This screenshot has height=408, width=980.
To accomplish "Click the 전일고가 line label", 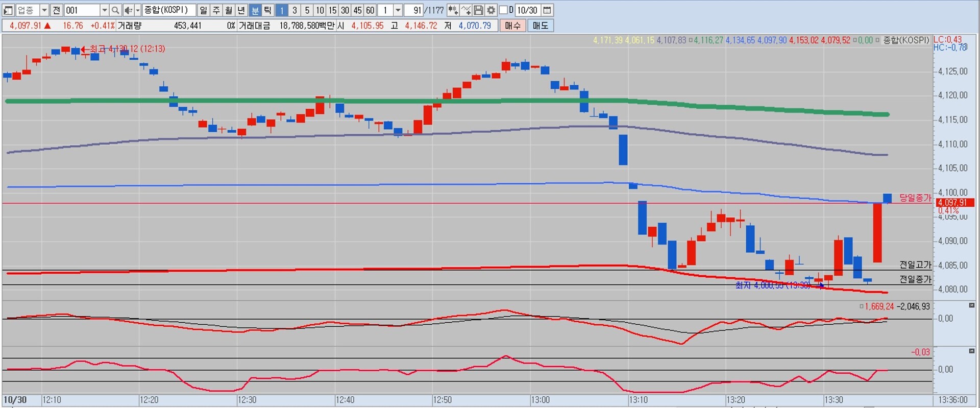I will coord(915,265).
